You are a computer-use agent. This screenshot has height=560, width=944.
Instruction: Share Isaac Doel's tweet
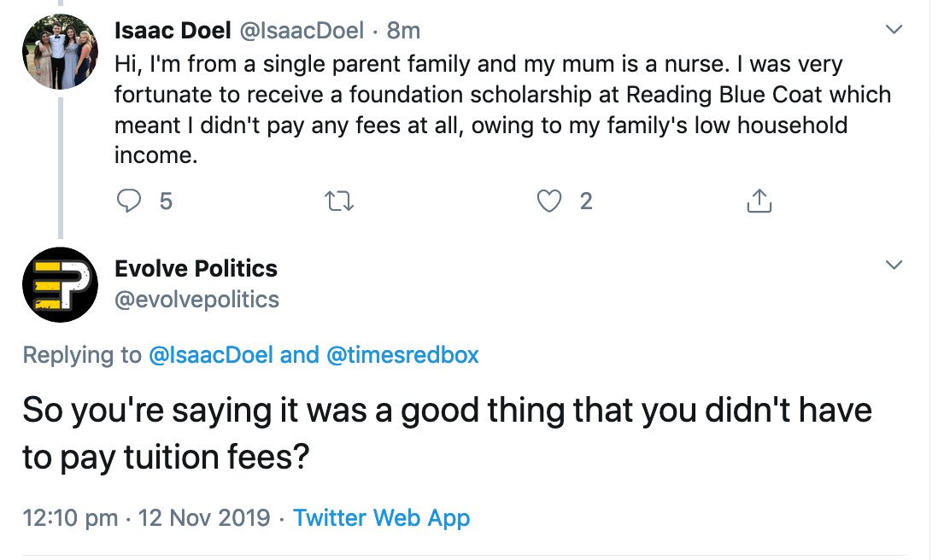(x=759, y=201)
